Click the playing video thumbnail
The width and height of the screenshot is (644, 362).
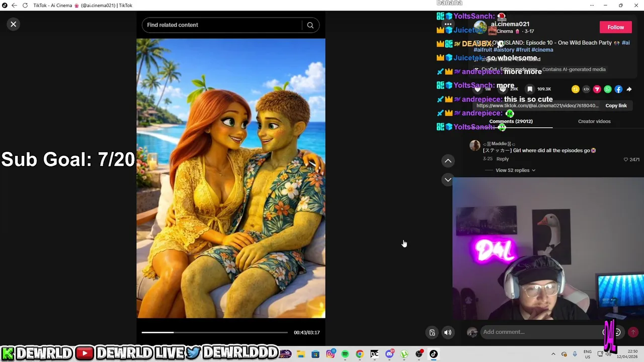point(231,178)
